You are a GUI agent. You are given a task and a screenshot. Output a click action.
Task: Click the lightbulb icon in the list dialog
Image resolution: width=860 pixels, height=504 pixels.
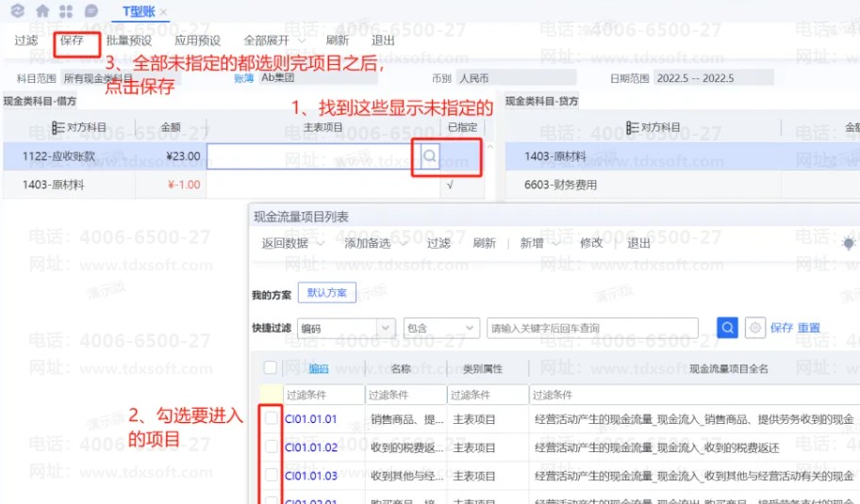coord(849,243)
